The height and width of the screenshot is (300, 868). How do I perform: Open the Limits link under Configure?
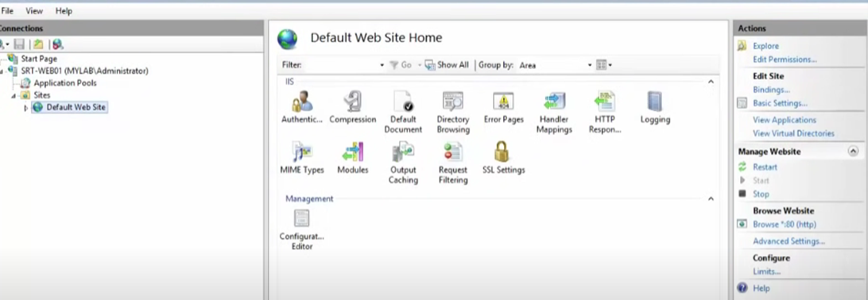click(x=767, y=271)
